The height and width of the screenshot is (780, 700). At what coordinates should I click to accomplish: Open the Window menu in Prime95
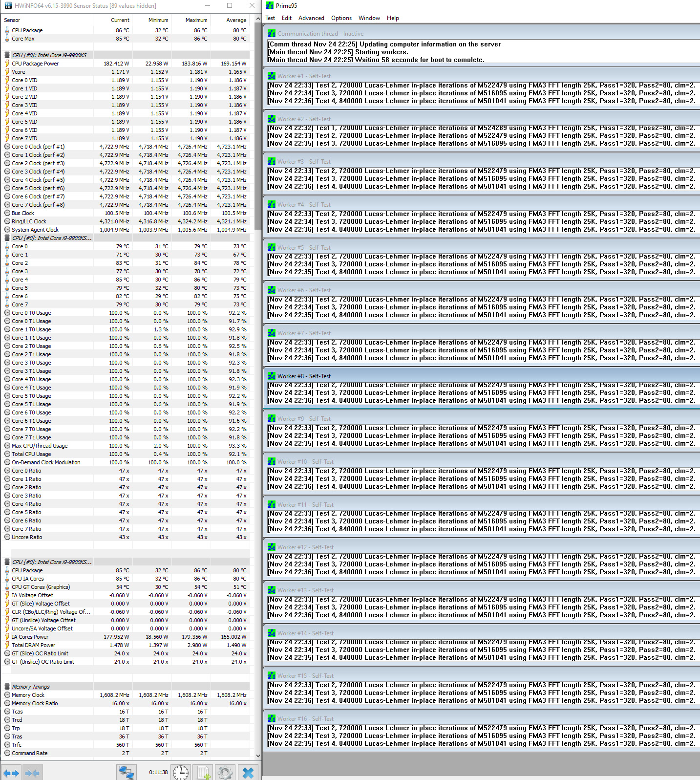pos(369,18)
